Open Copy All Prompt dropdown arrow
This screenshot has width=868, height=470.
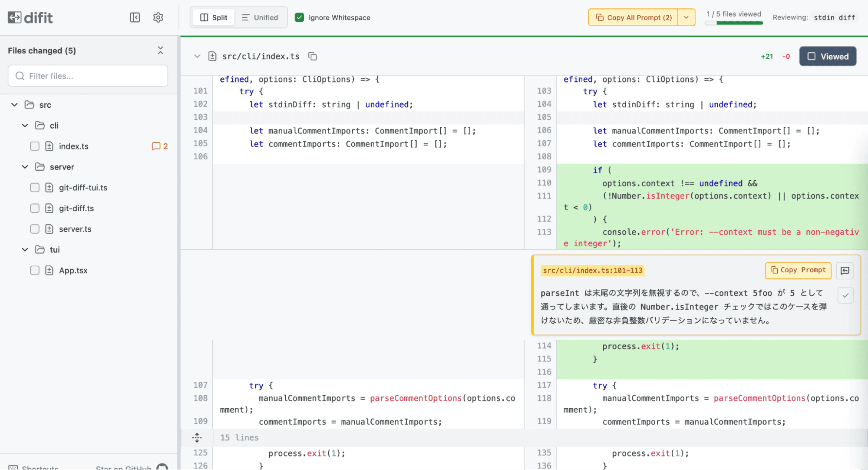(686, 17)
